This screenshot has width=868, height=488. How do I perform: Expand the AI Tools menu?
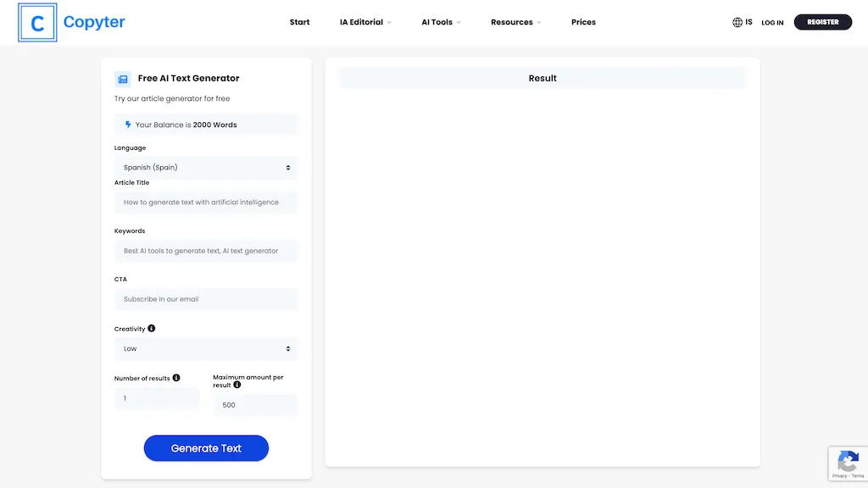[441, 23]
